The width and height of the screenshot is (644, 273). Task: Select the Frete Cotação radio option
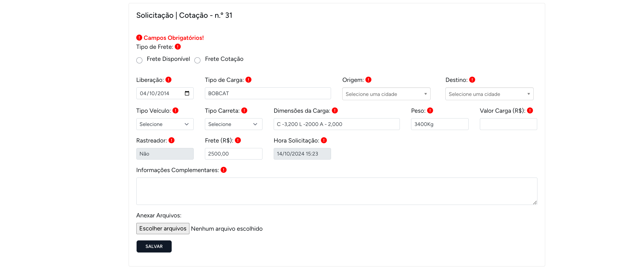197,60
